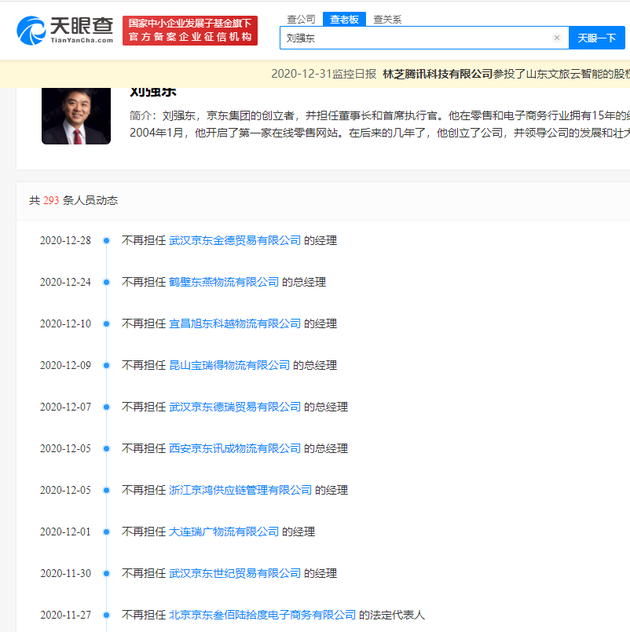Click the 2020-12-24 timeline dot
The height and width of the screenshot is (632, 630).
click(x=106, y=282)
